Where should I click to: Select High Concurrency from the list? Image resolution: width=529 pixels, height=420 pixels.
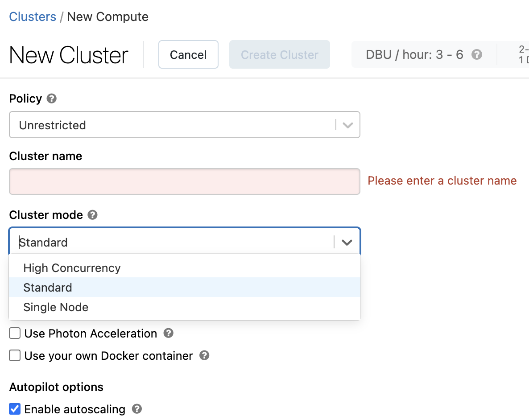(x=72, y=268)
